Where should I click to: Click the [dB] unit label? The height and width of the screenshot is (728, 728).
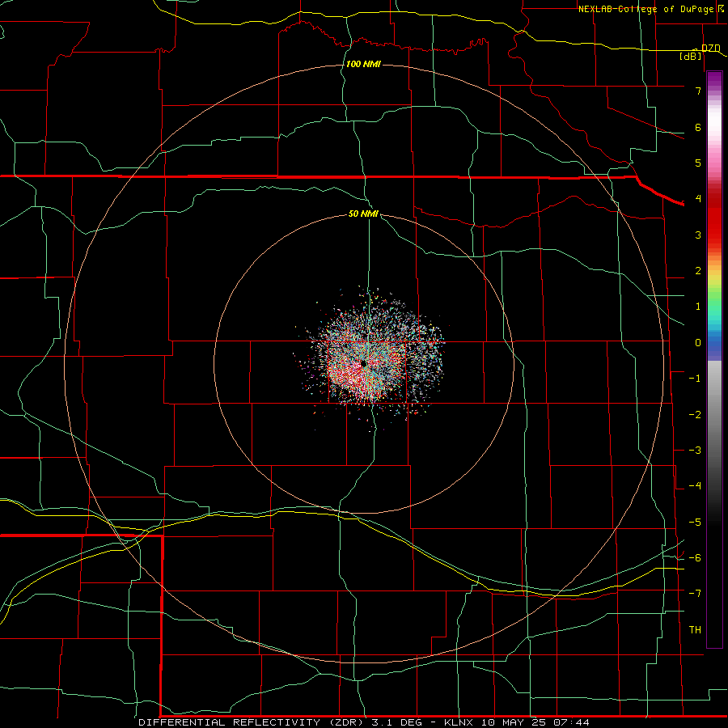[x=691, y=56]
